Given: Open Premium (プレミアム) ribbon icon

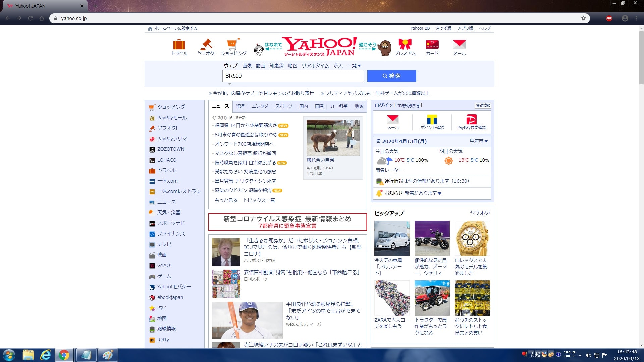Looking at the screenshot, I should click(405, 44).
